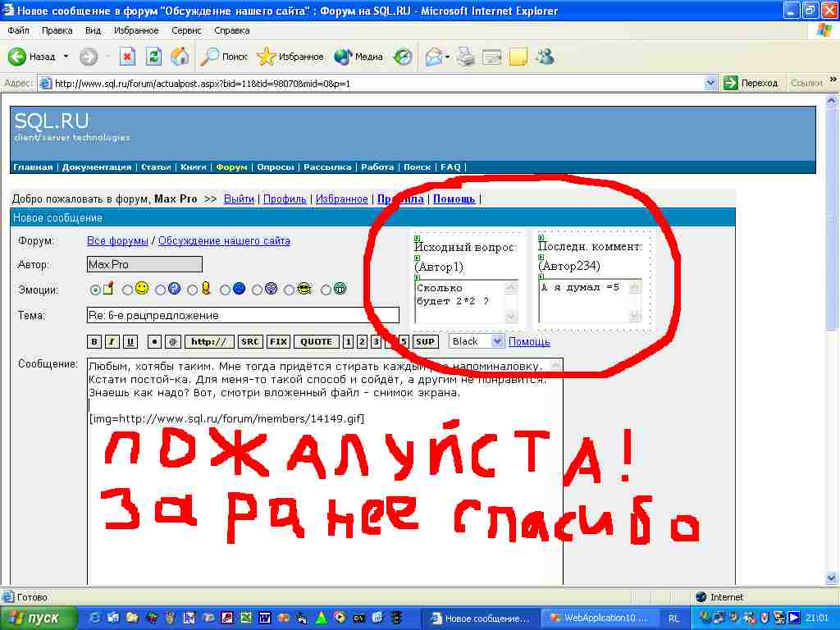Open the Избранное menu in the menu bar
Screen dimensions: 840x630
pos(136,30)
